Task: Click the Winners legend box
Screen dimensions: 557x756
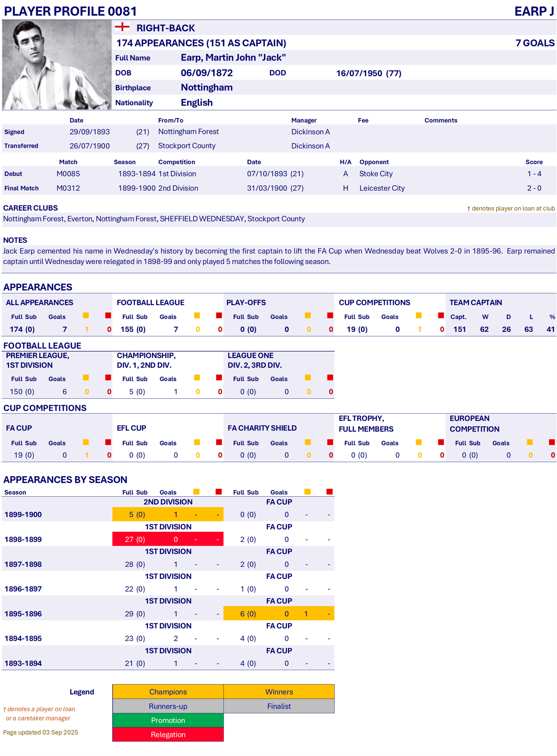Action: (279, 692)
